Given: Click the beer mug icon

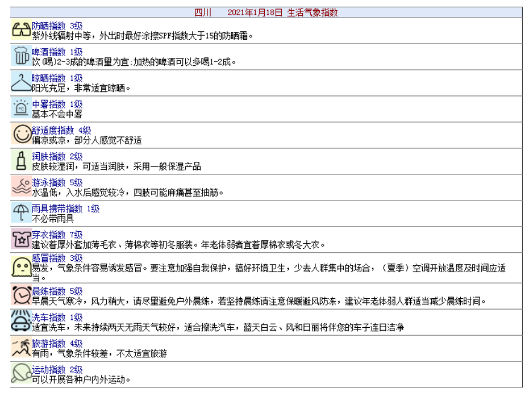Looking at the screenshot, I should pyautogui.click(x=21, y=57).
